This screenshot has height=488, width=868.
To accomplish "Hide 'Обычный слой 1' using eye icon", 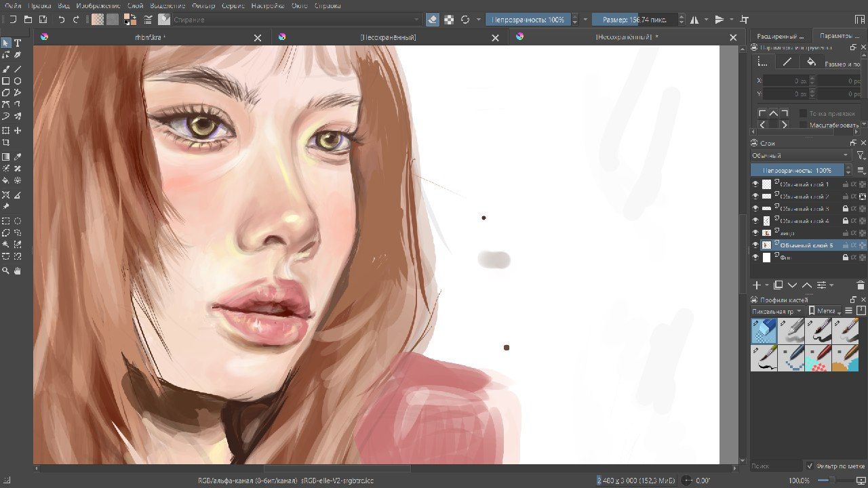I will tap(755, 184).
